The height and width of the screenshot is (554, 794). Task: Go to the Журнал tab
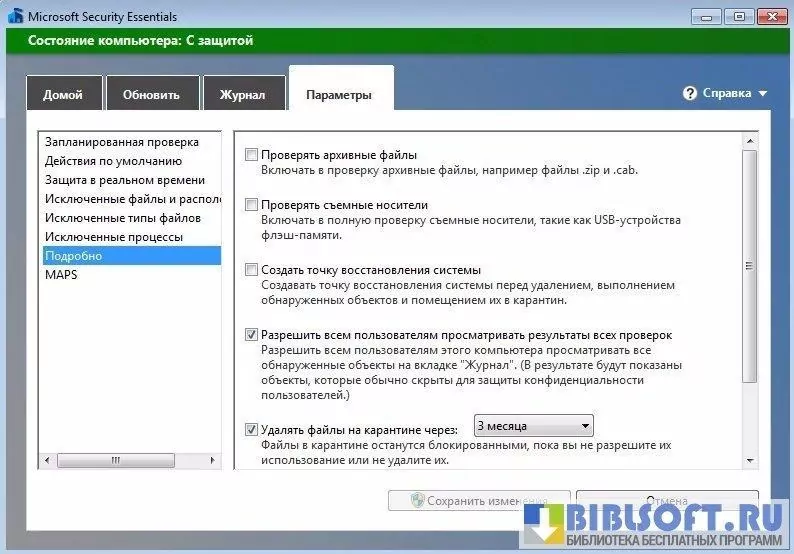point(242,95)
